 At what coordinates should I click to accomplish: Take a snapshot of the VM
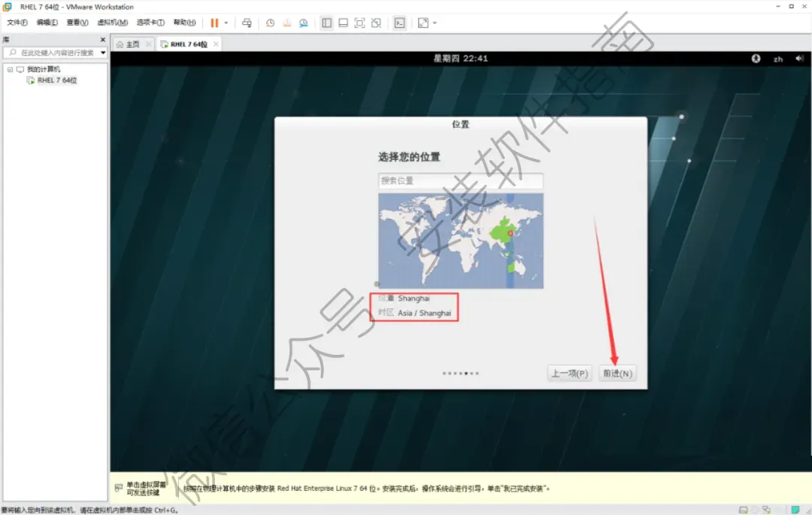pyautogui.click(x=271, y=23)
